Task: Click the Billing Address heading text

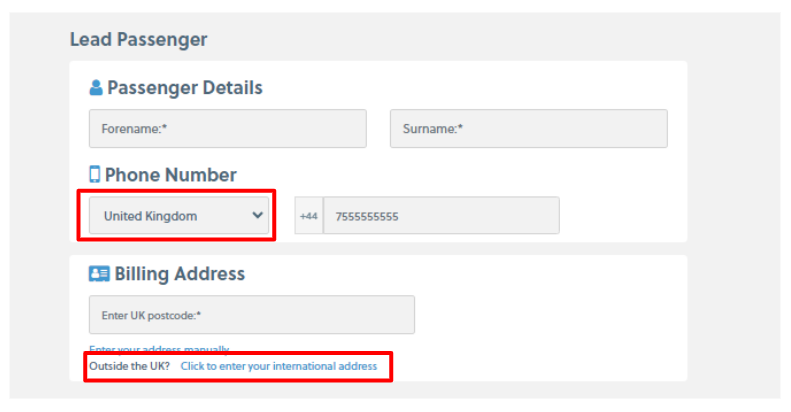Action: click(180, 274)
